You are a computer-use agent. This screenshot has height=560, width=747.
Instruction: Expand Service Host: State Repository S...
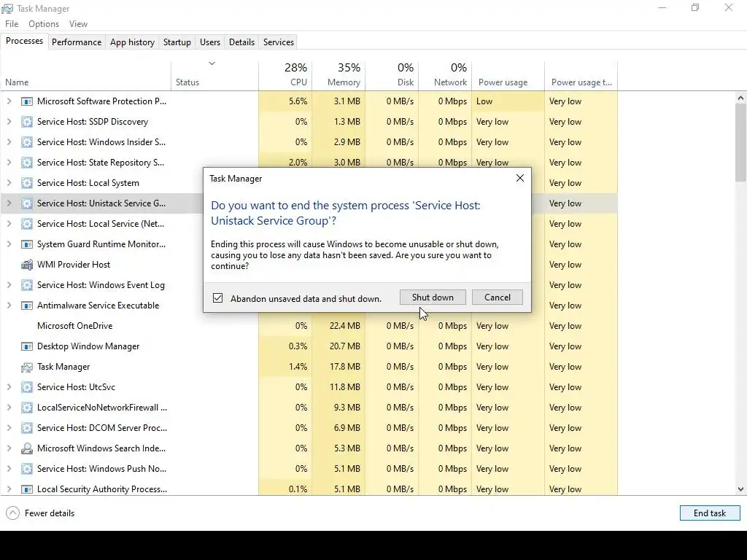(9, 163)
